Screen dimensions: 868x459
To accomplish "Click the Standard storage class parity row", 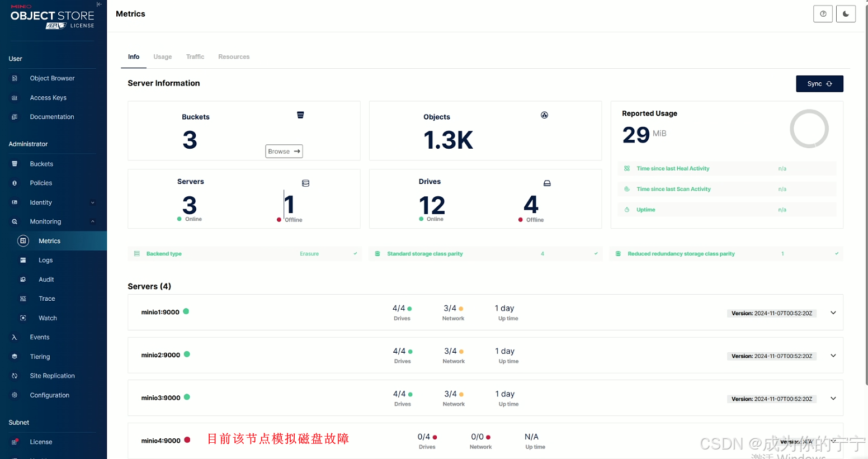I will coord(485,254).
